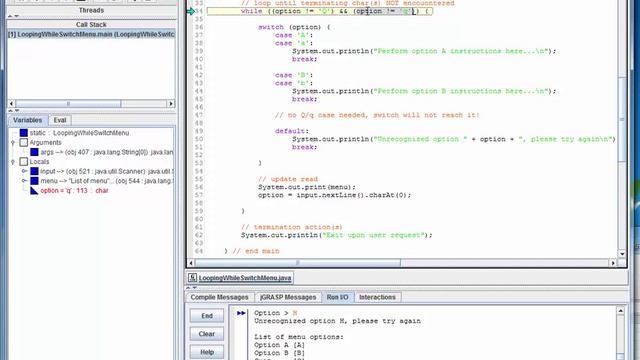Screen dimensions: 640x360
Task: Switch to the Variables tab
Action: tap(27, 120)
